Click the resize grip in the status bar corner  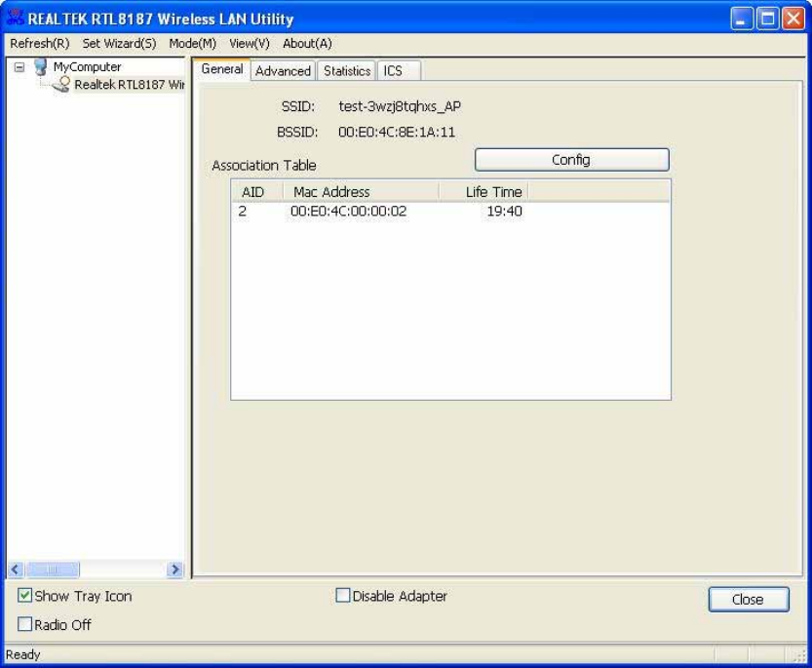pyautogui.click(x=800, y=655)
